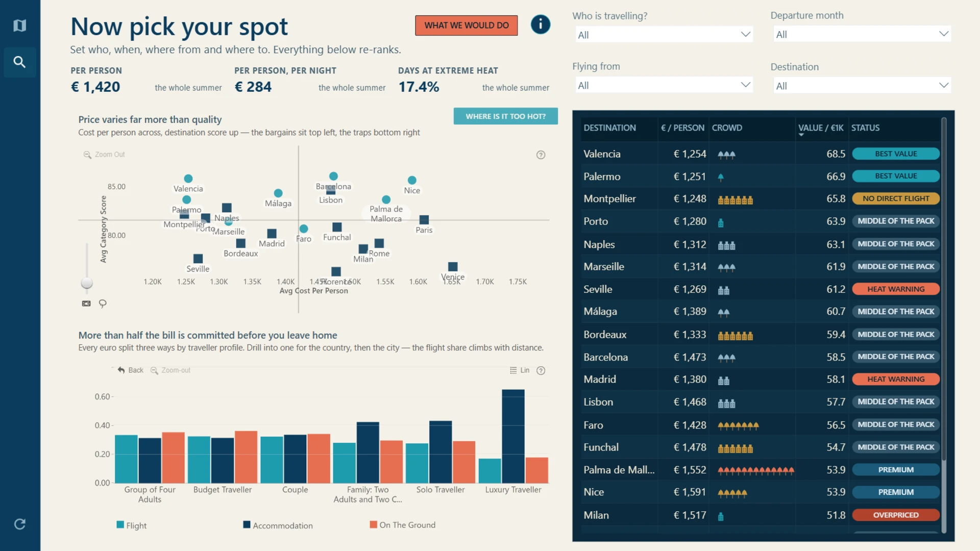Click the Madrid square on the scatter chart

(272, 233)
